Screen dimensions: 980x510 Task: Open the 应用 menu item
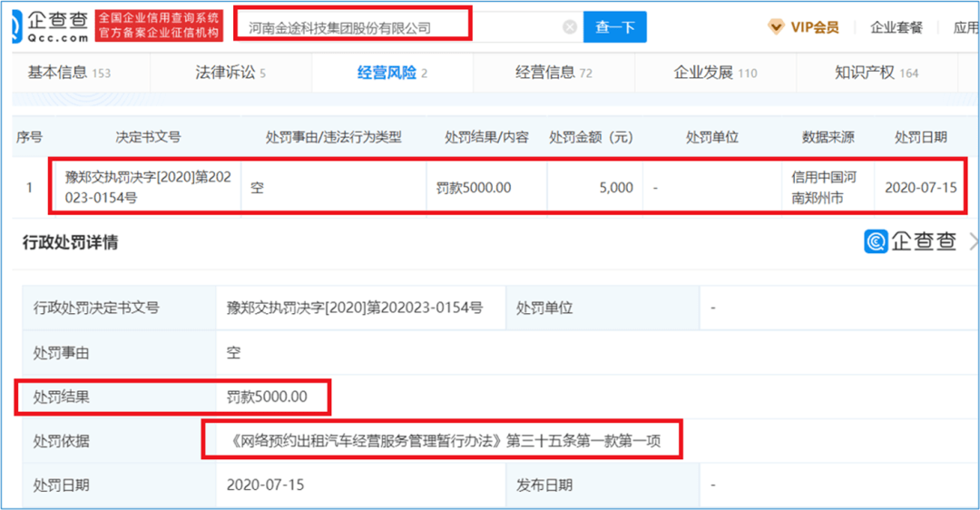click(965, 27)
